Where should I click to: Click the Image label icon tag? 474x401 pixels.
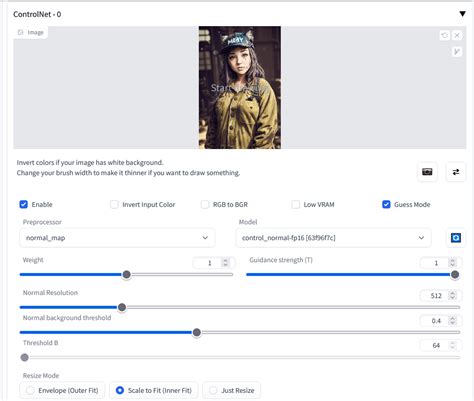tap(31, 32)
